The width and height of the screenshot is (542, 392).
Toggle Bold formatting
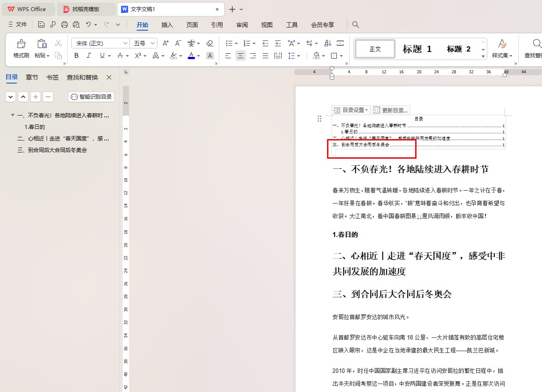click(77, 56)
